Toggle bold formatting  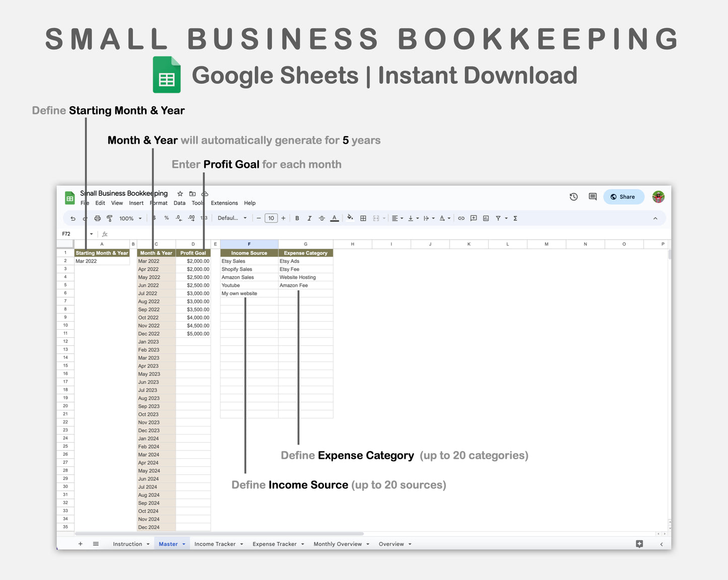(297, 219)
